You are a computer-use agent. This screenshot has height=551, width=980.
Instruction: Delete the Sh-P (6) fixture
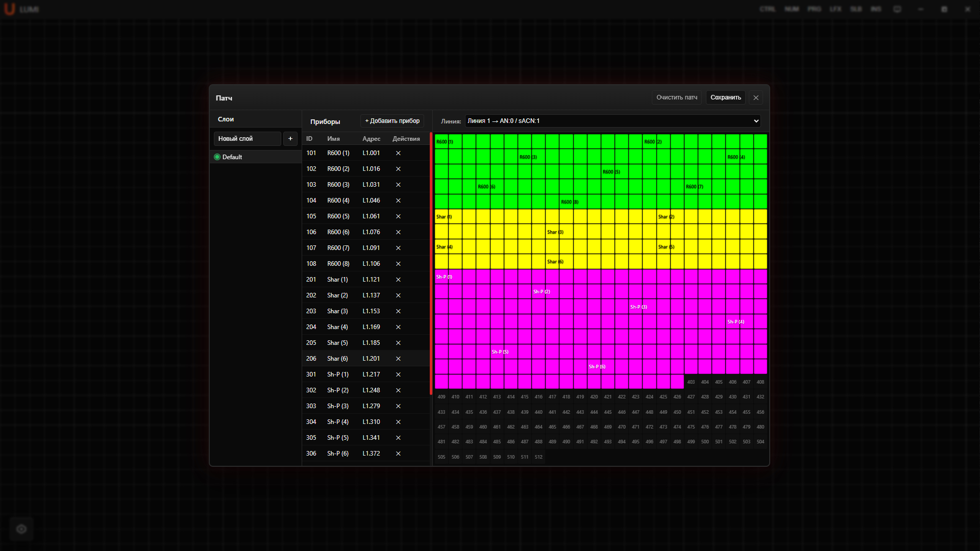(398, 454)
